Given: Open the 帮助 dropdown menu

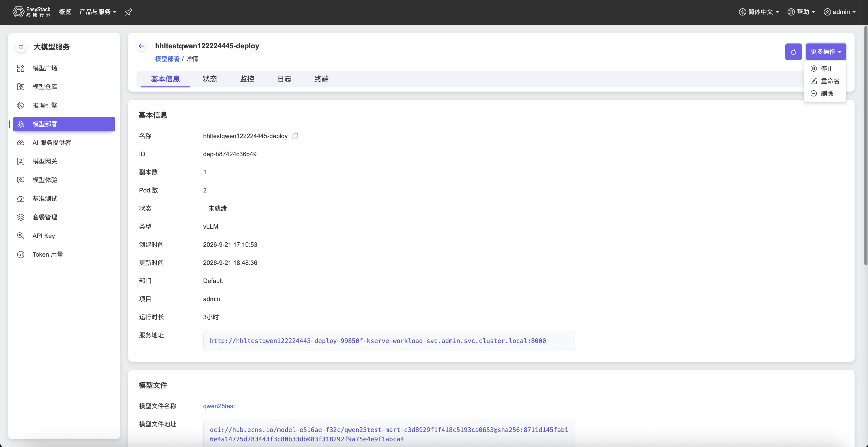Looking at the screenshot, I should coord(801,12).
